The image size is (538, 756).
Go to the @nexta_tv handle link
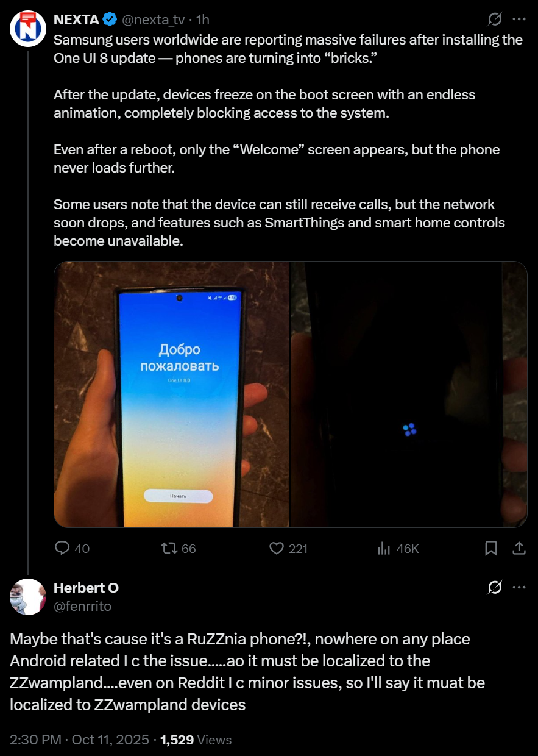point(154,20)
